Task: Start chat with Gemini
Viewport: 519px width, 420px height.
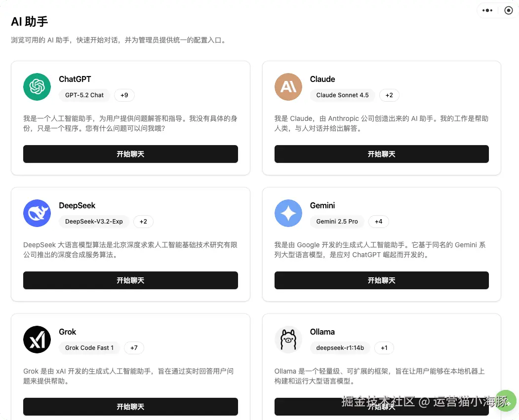Action: click(382, 280)
